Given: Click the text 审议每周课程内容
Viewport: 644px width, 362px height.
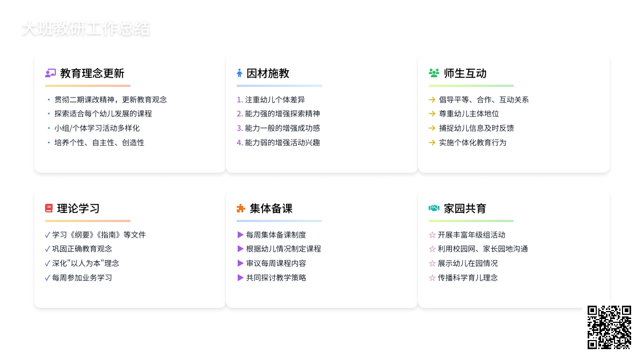Looking at the screenshot, I should tap(276, 263).
